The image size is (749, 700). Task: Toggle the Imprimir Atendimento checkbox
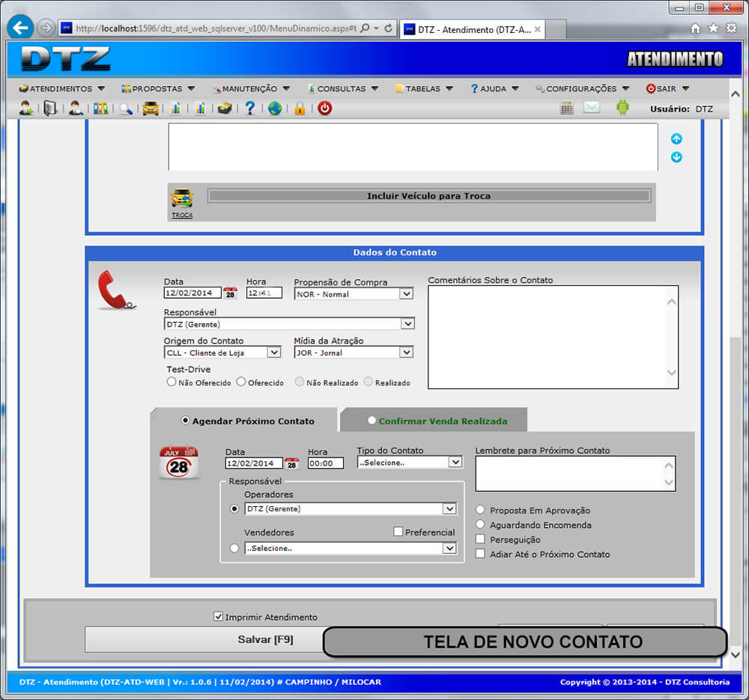(x=219, y=617)
